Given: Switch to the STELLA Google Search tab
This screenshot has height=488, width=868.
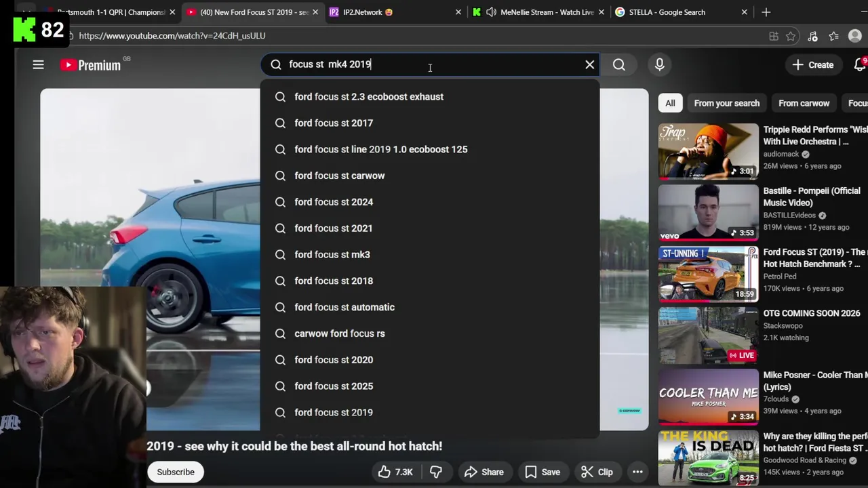Looking at the screenshot, I should [667, 12].
